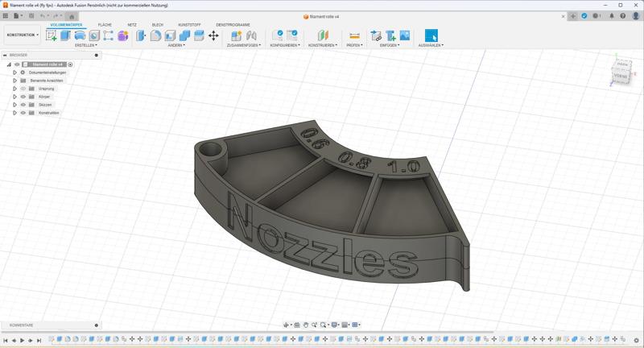Screen dimensions: 644x348
Task: Toggle visibility of the Ursprung folder
Action: pos(23,89)
